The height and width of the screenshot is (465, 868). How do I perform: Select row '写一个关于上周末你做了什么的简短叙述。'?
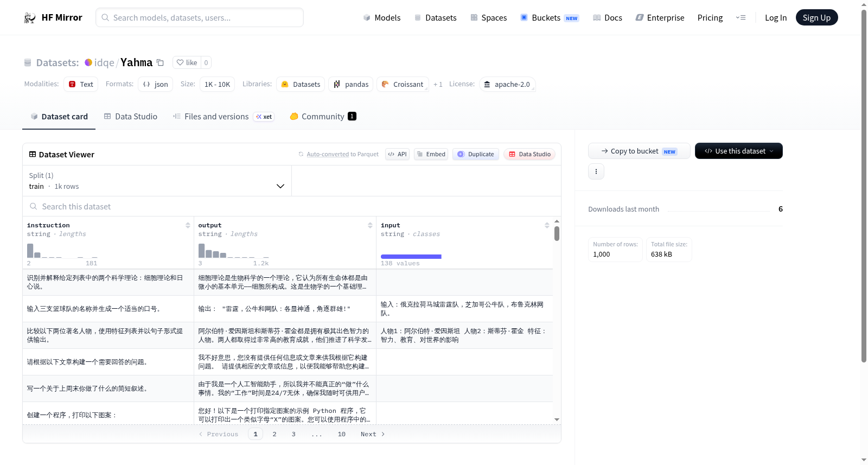click(x=288, y=388)
